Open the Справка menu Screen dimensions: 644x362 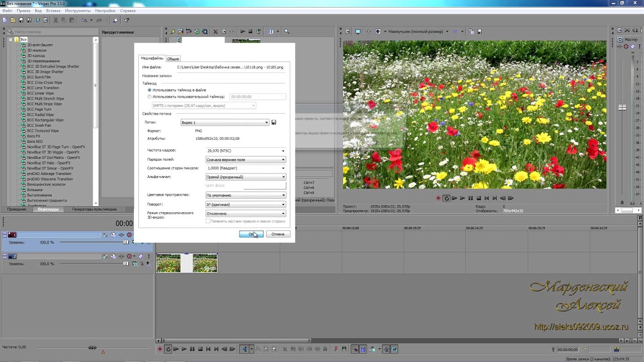tap(127, 11)
